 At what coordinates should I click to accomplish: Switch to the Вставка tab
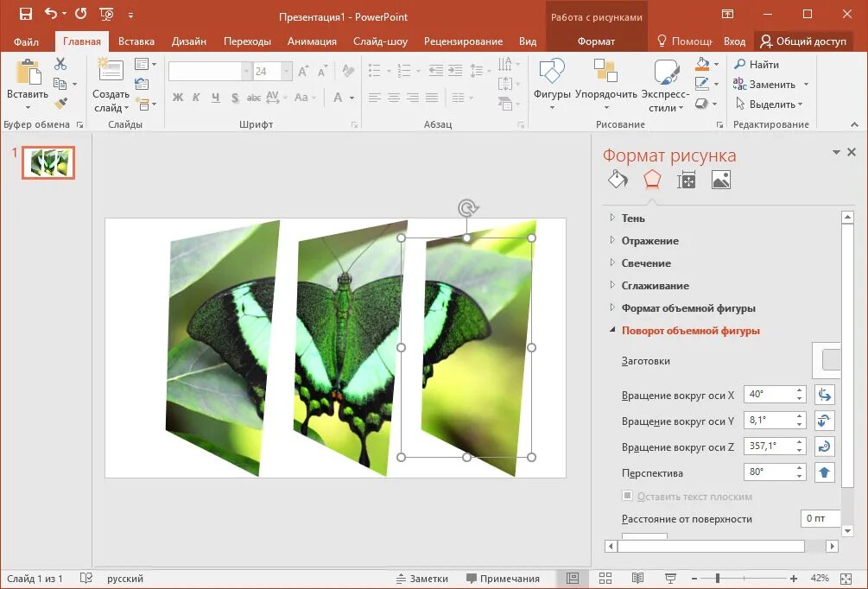[x=136, y=41]
